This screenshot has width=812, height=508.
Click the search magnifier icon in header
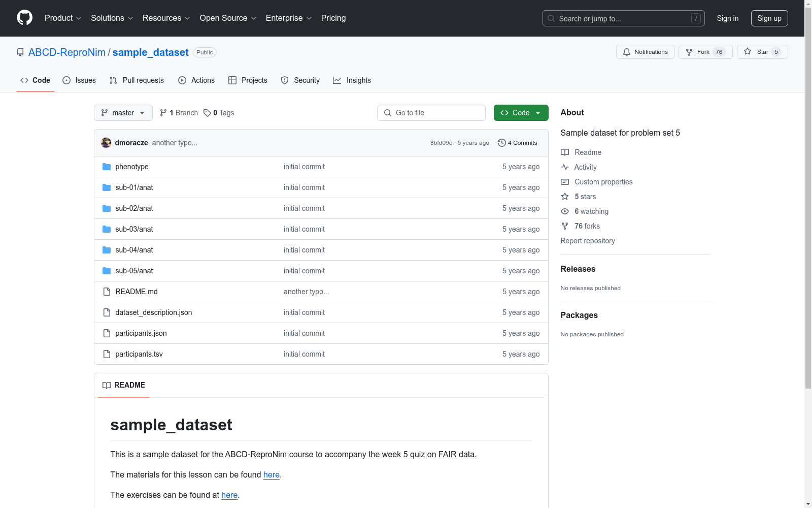[551, 18]
